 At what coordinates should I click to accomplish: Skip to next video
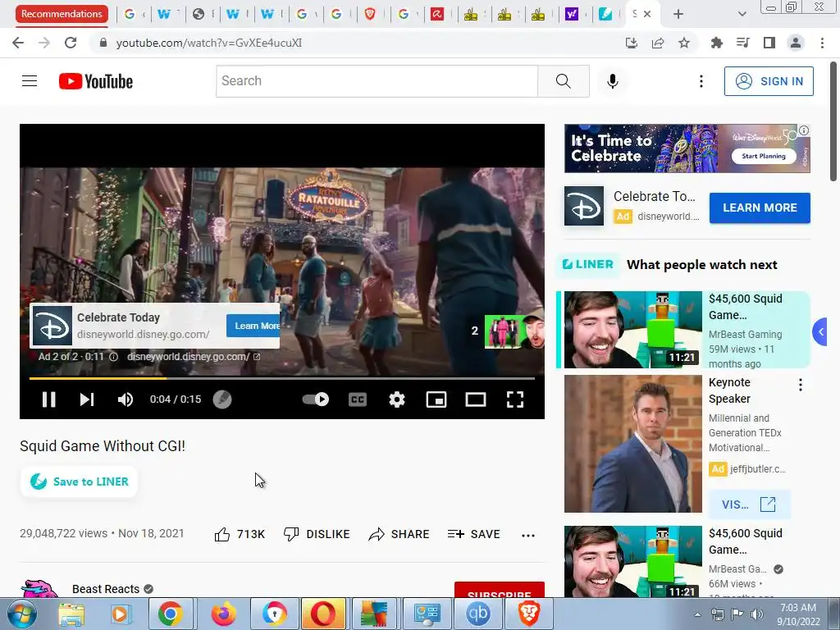click(87, 399)
